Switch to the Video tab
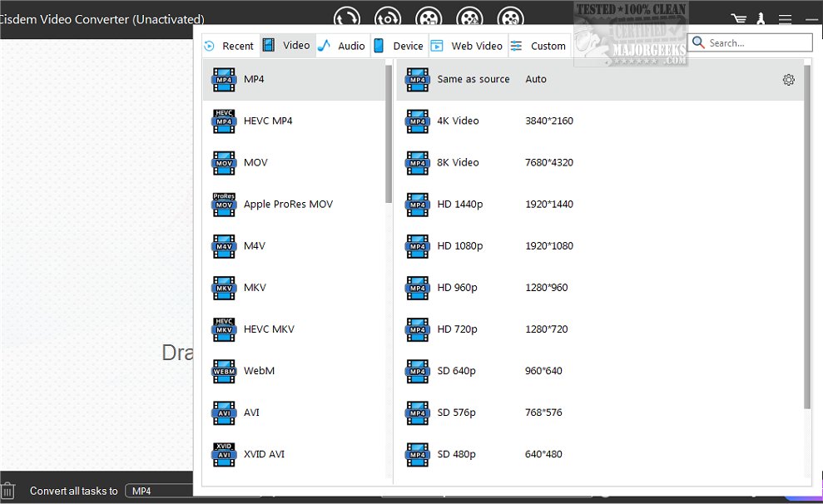823x504 pixels. [286, 46]
